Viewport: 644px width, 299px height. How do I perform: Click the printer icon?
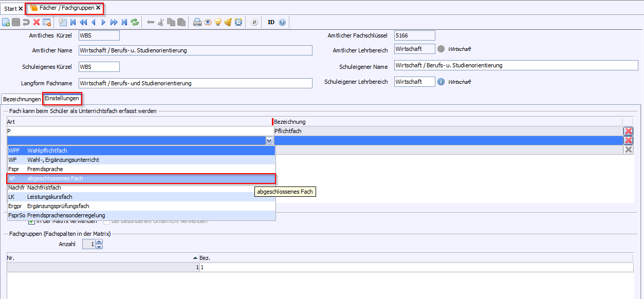[x=197, y=22]
